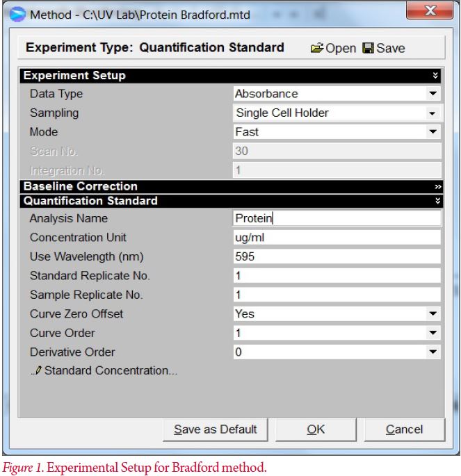Image resolution: width=461 pixels, height=476 pixels.
Task: Click the Analysis Name text field
Action: [337, 218]
